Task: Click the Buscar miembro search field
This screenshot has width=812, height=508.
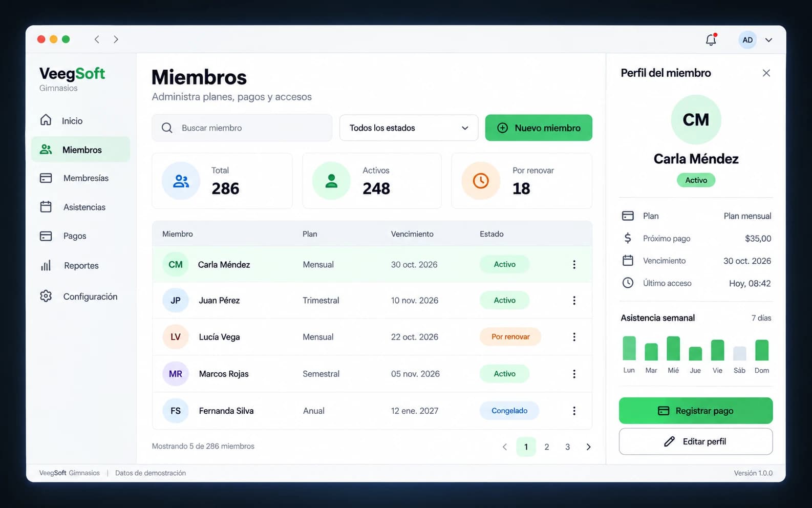Action: (242, 128)
